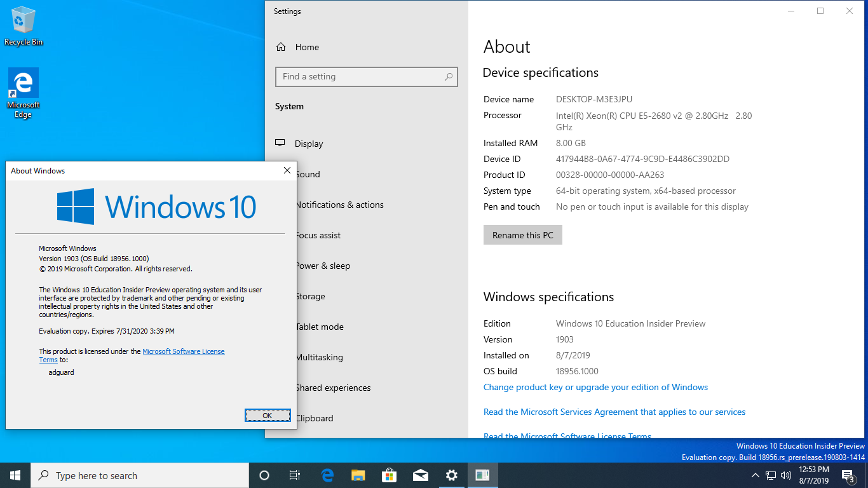Open the Action Center notifications icon
Screen dimensions: 868x488
[x=847, y=475]
